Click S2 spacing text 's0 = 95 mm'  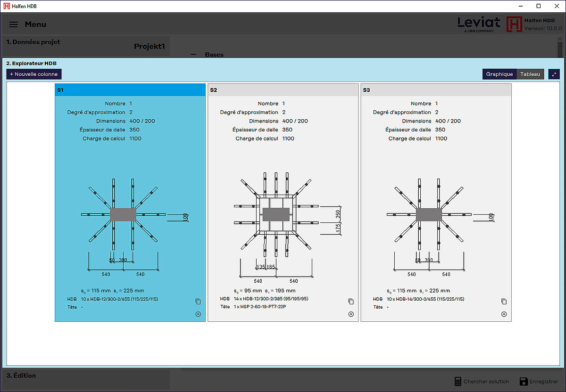pyautogui.click(x=248, y=291)
